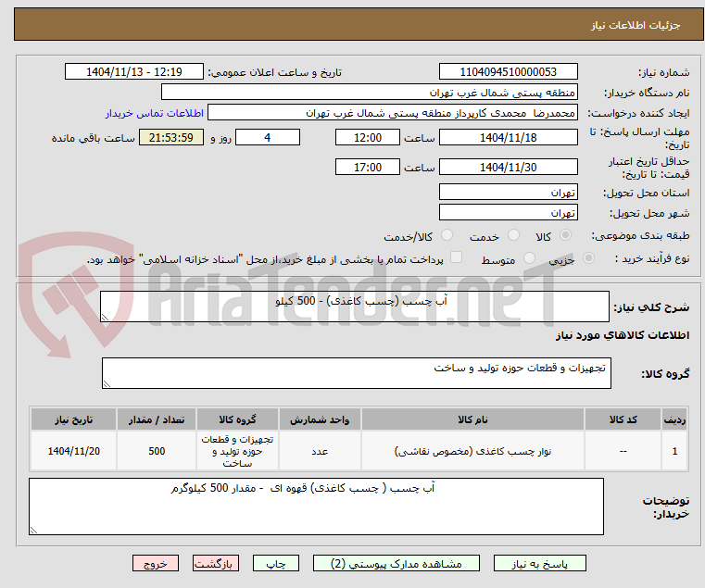Click the deadline time field 12:00
Screen dimensions: 705x588
(x=368, y=138)
